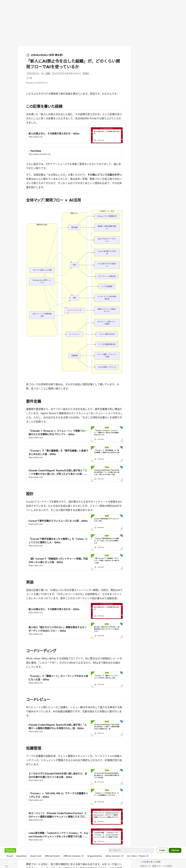The height and width of the screenshot is (868, 186).
Task: Open the 新人向け 読むだけじゃ作れない article card
Action: click(74, 631)
